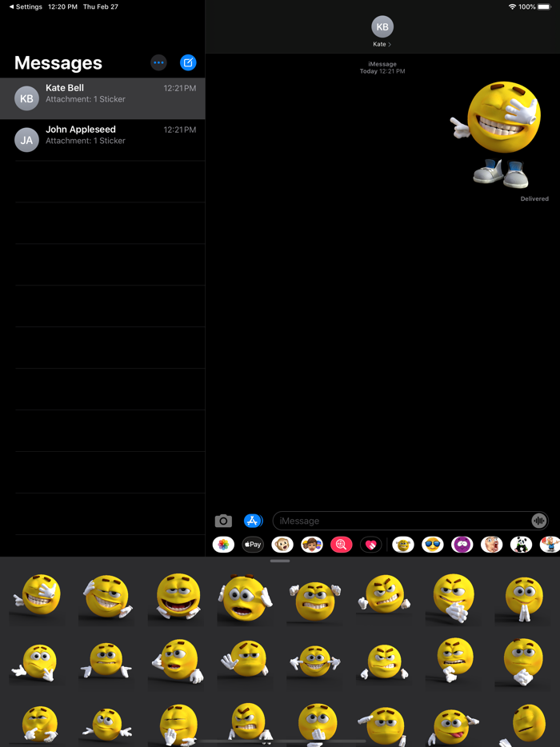Send the shocked hands-on-head sticker
The width and height of the screenshot is (560, 747).
click(x=245, y=597)
